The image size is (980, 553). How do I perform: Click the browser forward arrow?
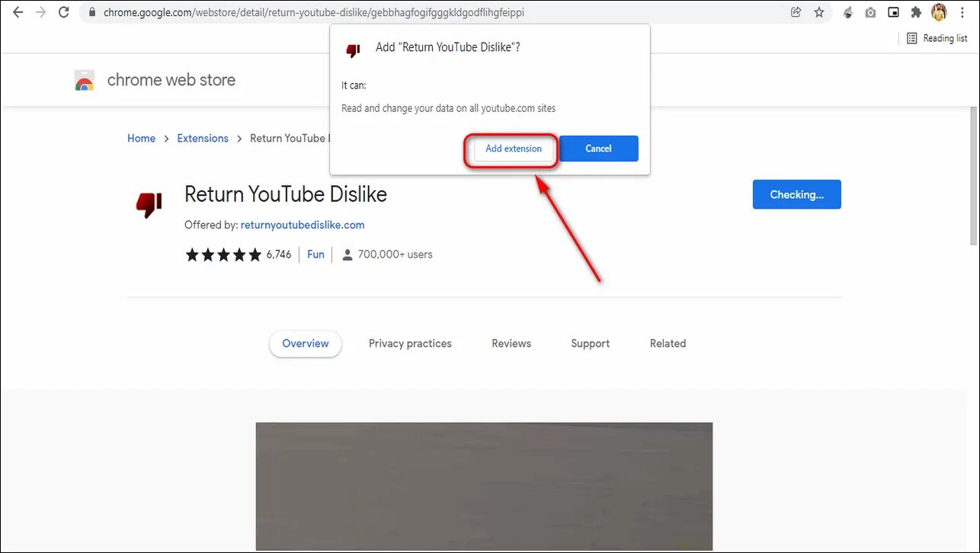click(41, 12)
